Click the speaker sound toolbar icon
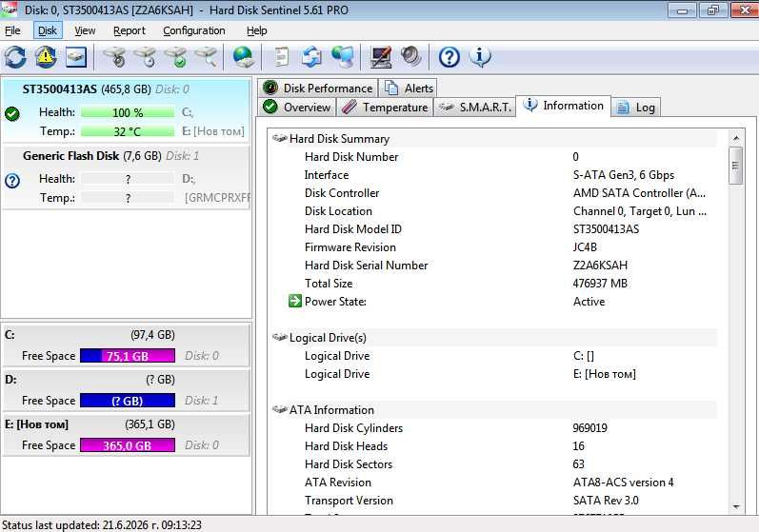 point(411,56)
